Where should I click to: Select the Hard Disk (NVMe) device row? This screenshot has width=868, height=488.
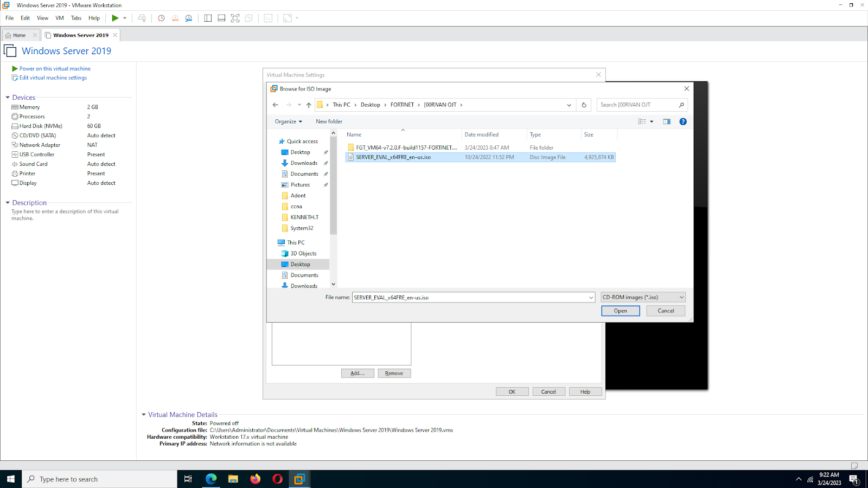[63, 126]
